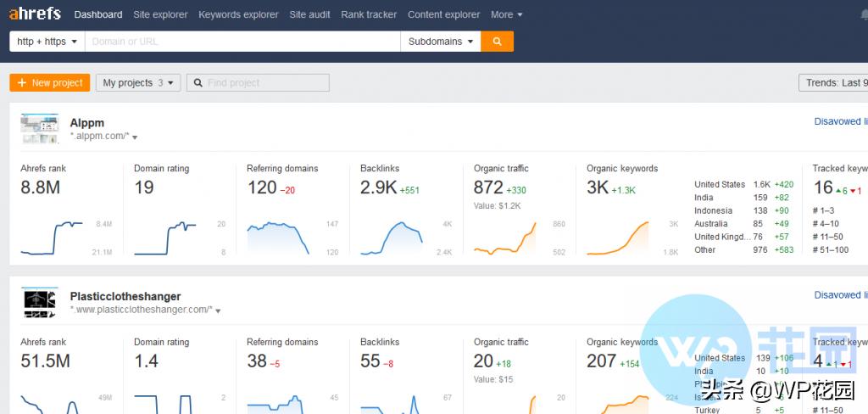Viewport: 868px width, 414px height.
Task: Open the Site explorer tab
Action: point(160,14)
